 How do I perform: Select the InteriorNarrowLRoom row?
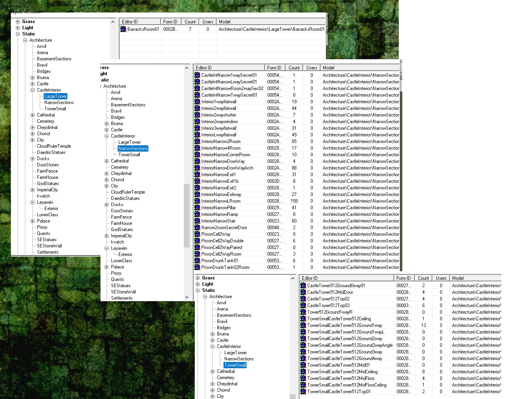tap(297, 201)
